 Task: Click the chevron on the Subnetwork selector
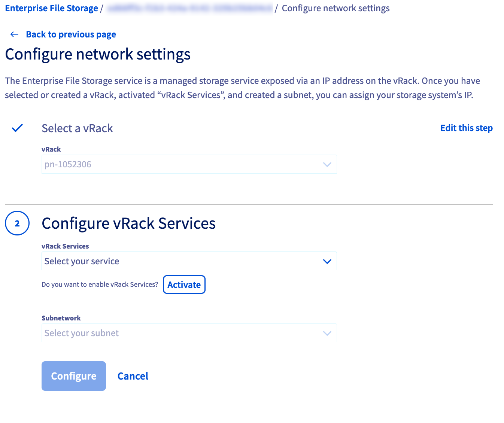[327, 333]
